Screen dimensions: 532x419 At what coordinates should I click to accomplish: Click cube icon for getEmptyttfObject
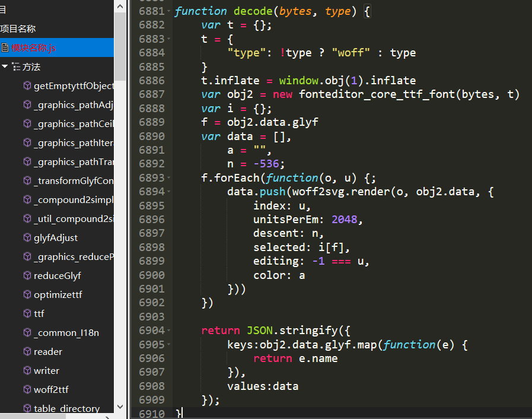coord(27,85)
